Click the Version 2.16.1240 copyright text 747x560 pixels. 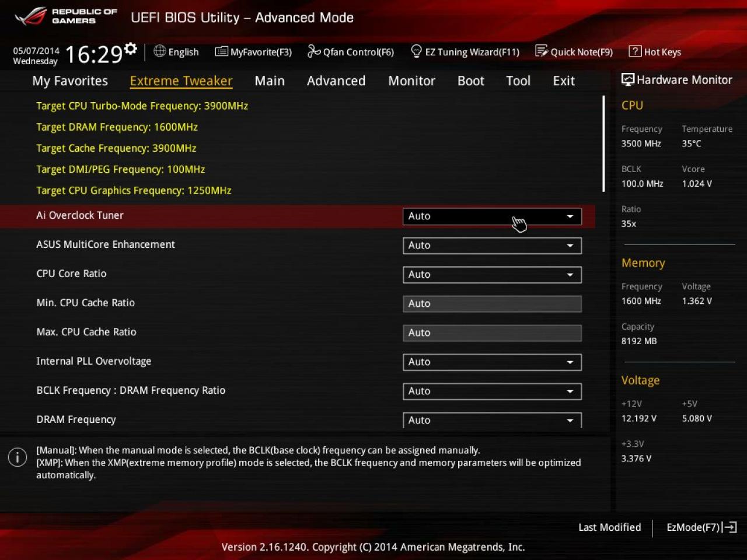point(373,547)
